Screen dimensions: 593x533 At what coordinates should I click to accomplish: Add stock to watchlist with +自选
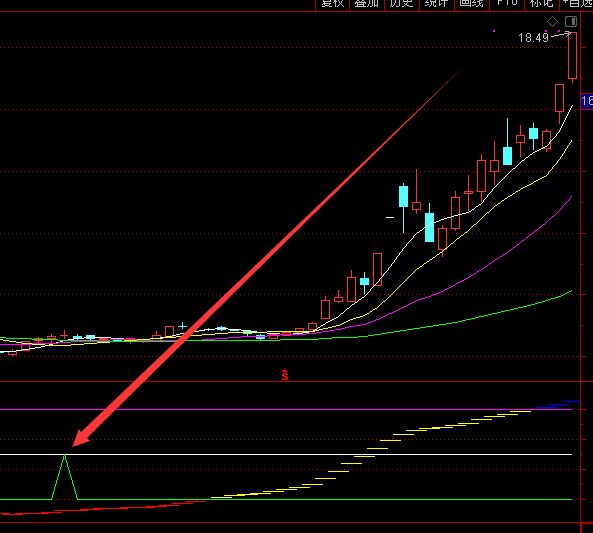577,4
